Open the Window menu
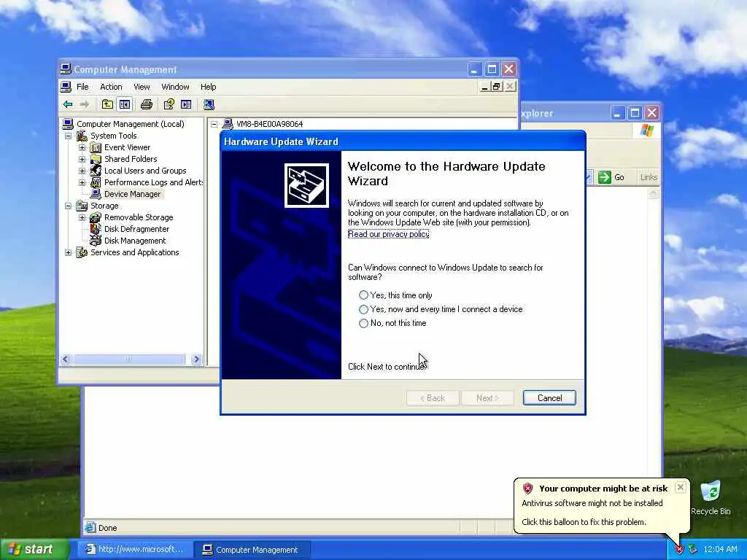This screenshot has height=560, width=747. click(x=175, y=87)
